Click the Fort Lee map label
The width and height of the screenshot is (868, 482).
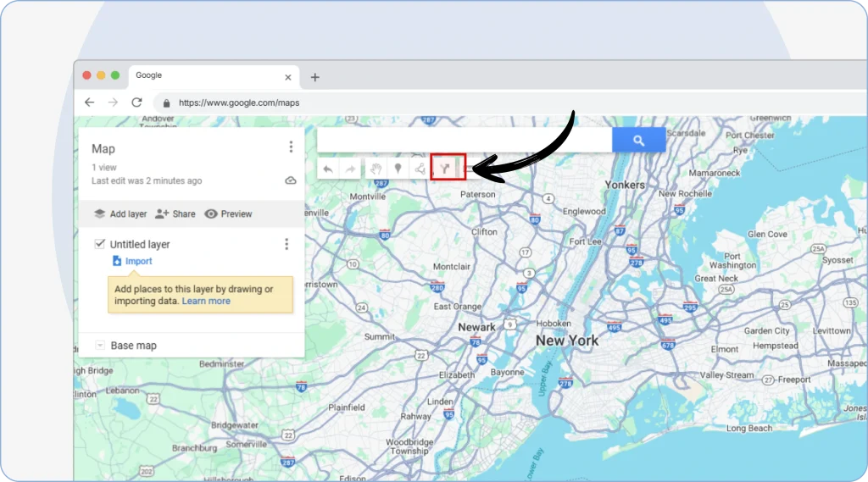[x=585, y=241]
